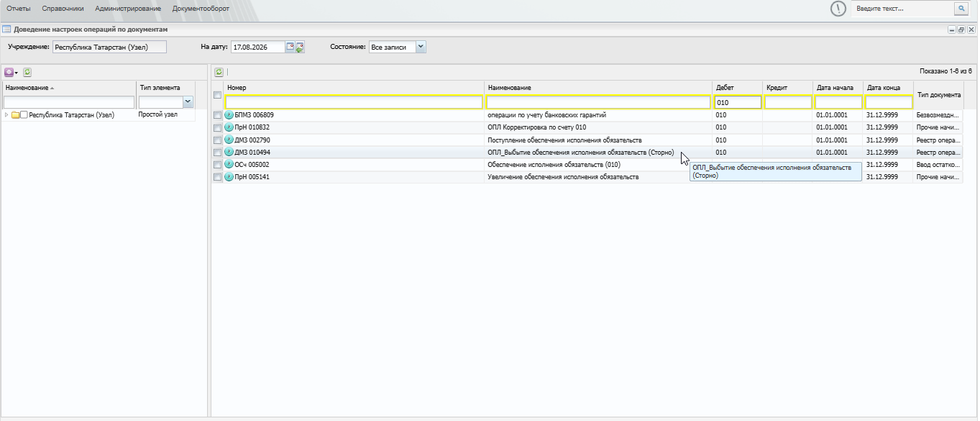980x421 pixels.
Task: Click the purple settings gear icon in left panel
Action: [9, 73]
